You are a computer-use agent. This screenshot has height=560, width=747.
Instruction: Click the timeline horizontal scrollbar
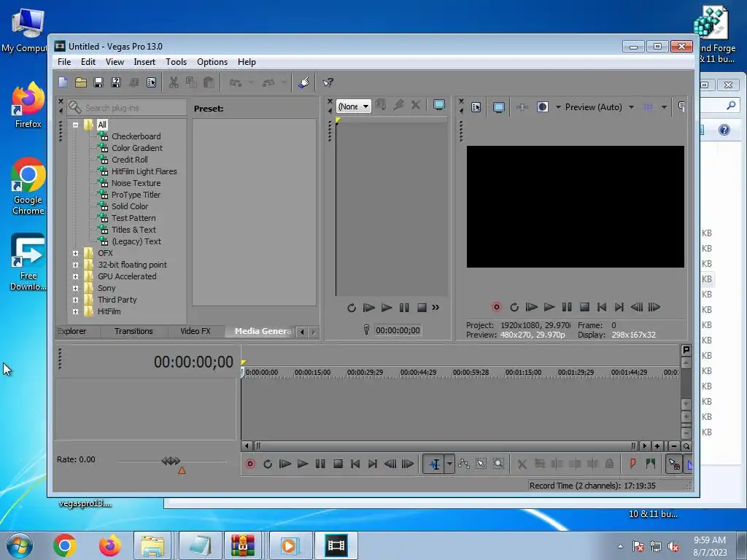446,446
